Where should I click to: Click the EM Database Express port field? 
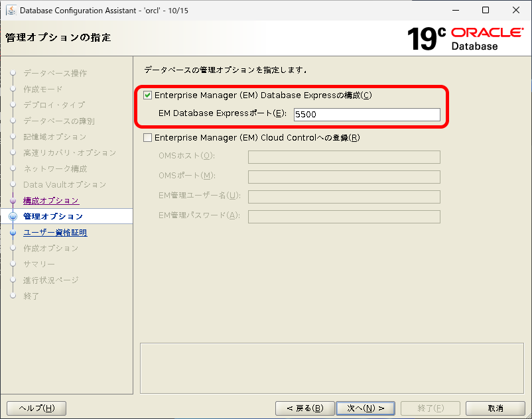pos(367,114)
